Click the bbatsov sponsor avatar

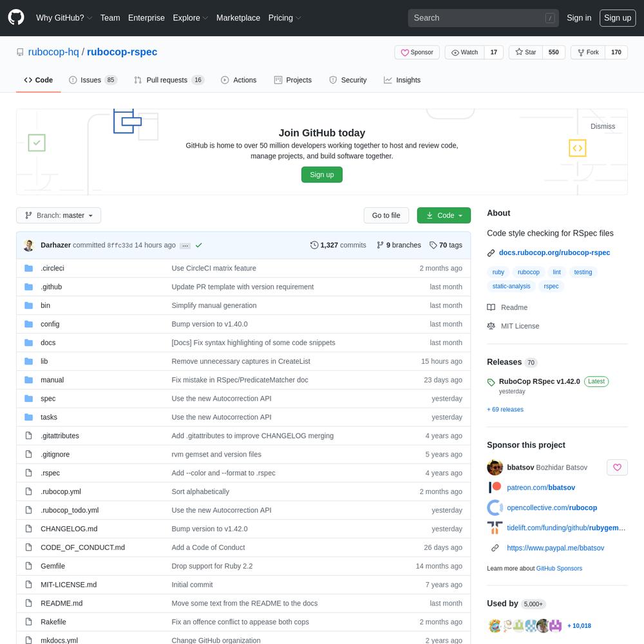(495, 468)
